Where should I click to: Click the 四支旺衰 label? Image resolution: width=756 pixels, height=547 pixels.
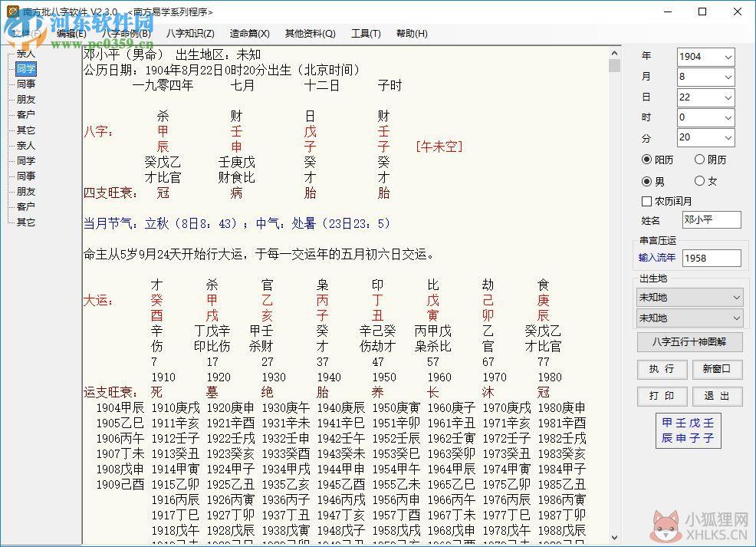click(111, 193)
